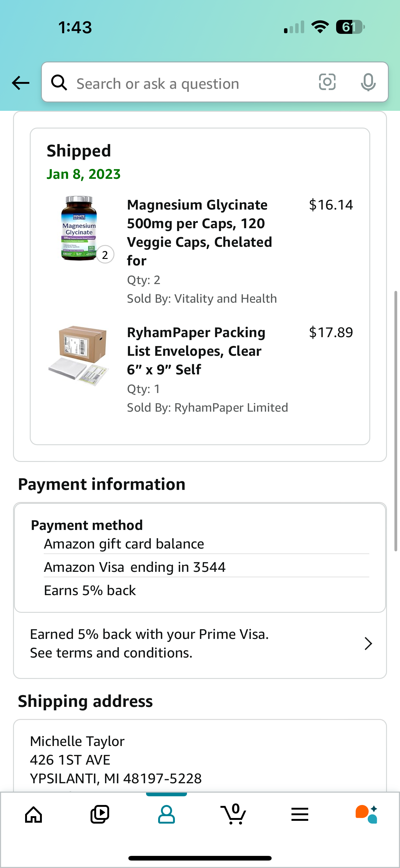Select Amazon Visa ending in 3544 row

point(207,567)
